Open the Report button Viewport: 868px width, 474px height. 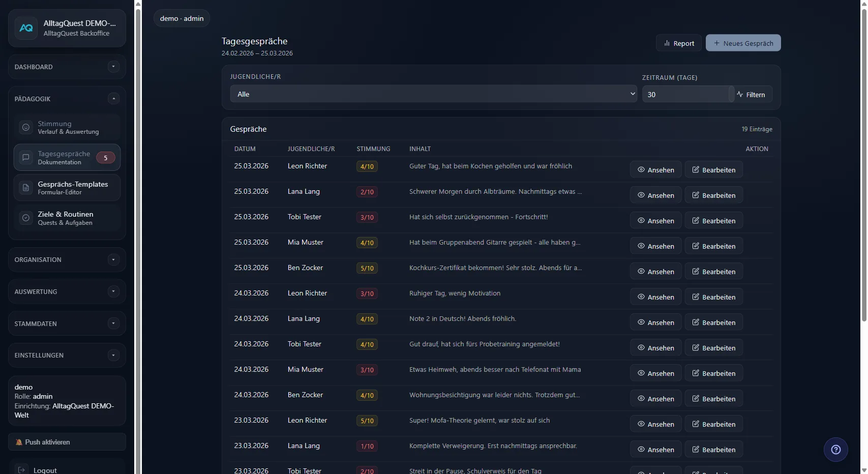[678, 43]
